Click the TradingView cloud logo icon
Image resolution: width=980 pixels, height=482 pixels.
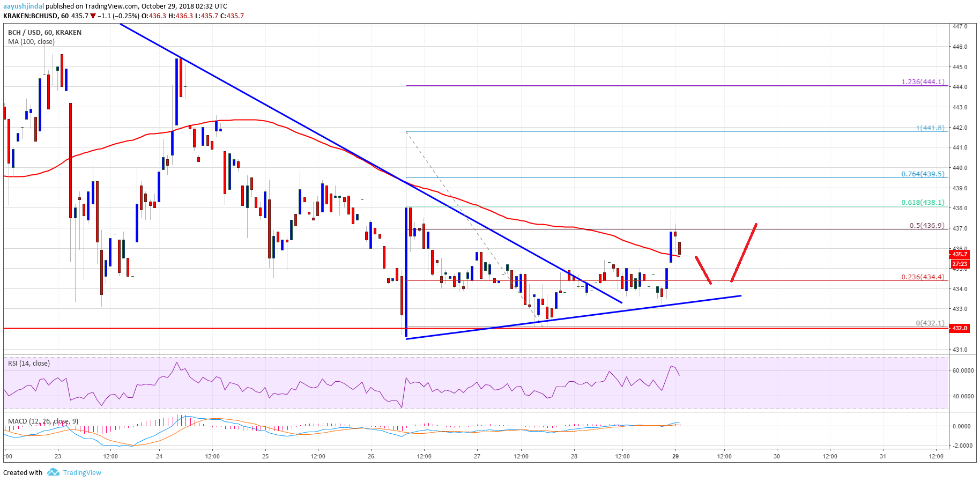(x=53, y=472)
